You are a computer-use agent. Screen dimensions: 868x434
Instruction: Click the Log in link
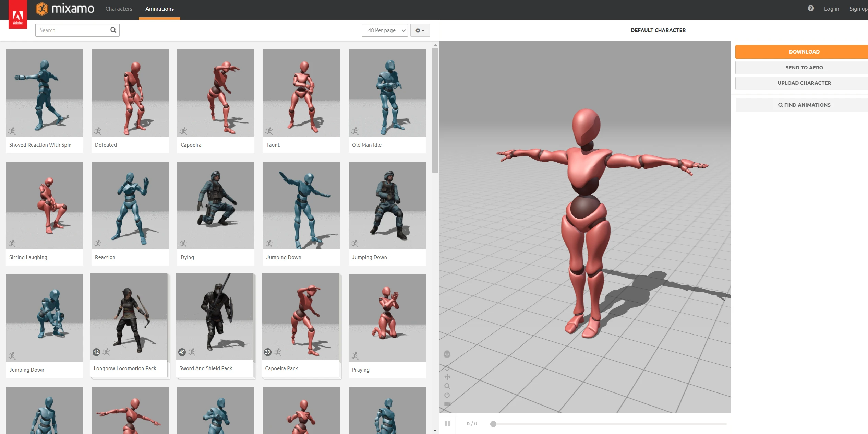(831, 9)
